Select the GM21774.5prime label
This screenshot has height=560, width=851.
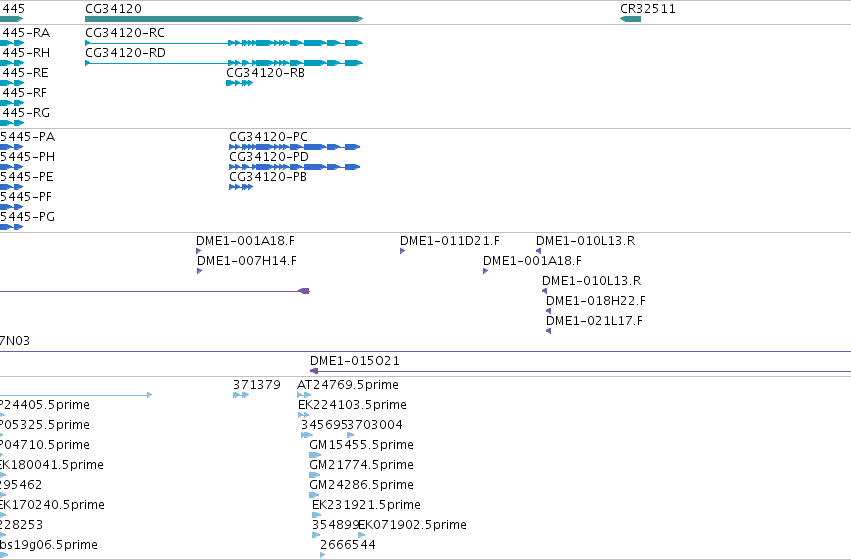point(361,465)
